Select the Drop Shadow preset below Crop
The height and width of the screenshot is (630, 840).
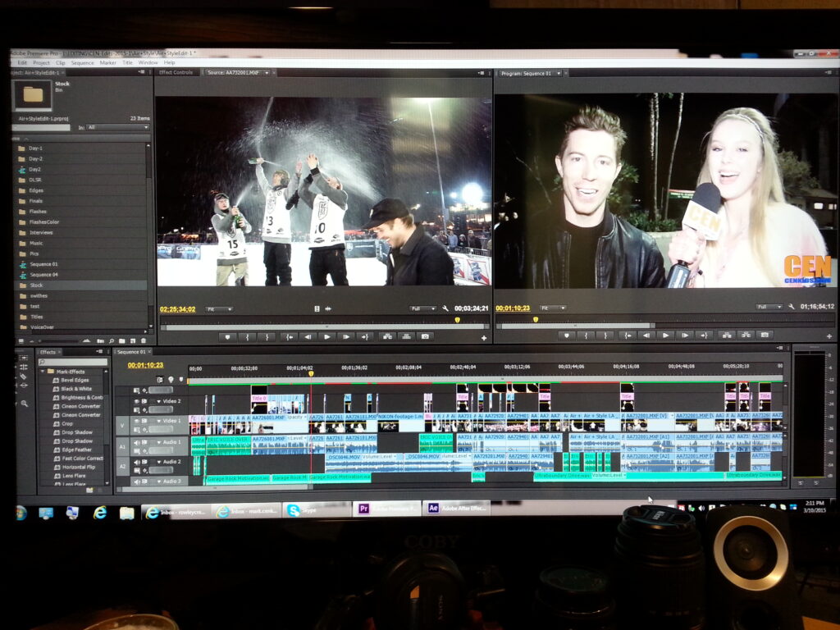(77, 432)
